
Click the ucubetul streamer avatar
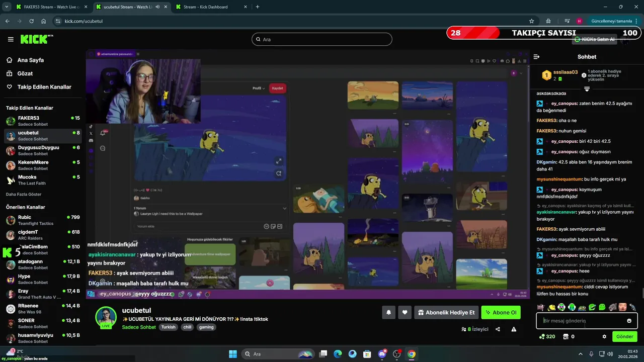click(106, 317)
